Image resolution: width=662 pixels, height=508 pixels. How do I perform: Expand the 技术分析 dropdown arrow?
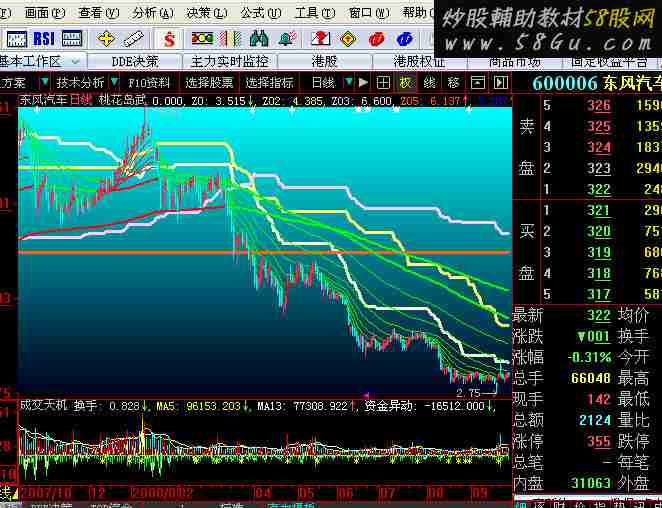tap(114, 82)
